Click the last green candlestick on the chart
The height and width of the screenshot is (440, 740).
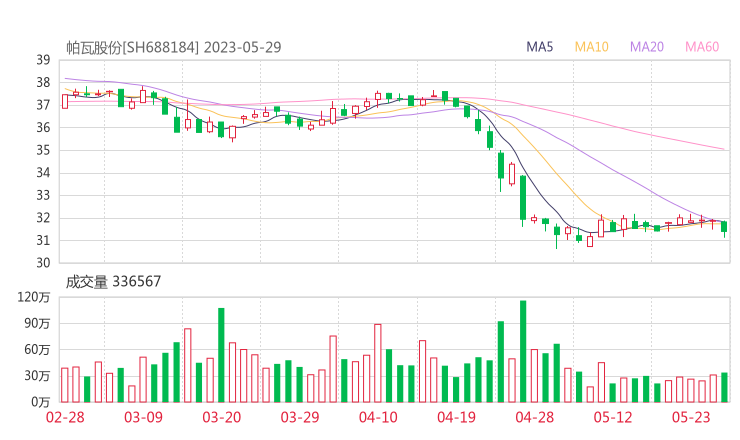pos(724,227)
